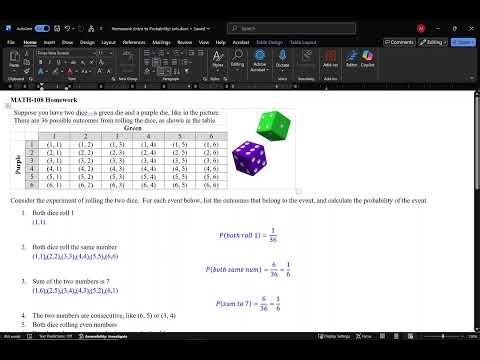Launch Copilot from the ribbon
This screenshot has width=480, height=360.
tap(367, 59)
